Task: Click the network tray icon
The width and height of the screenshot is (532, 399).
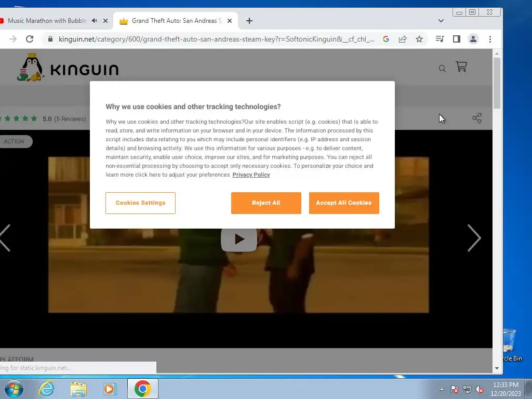Action: point(467,389)
